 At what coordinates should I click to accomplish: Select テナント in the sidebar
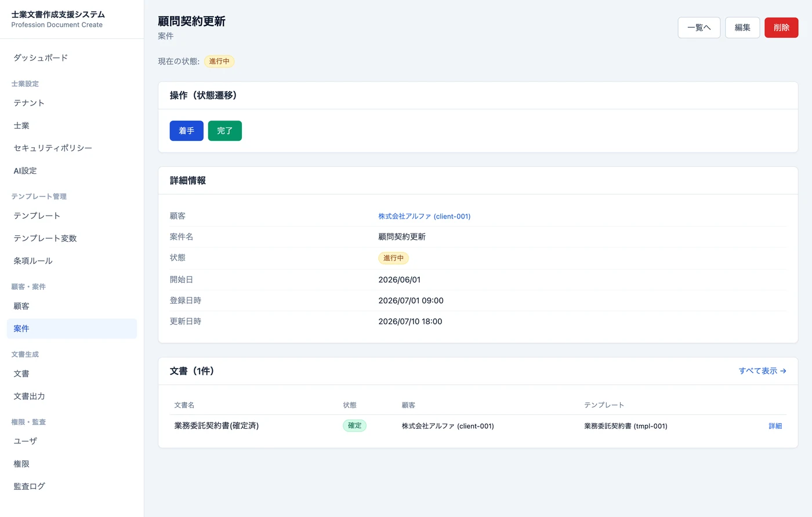tap(72, 103)
